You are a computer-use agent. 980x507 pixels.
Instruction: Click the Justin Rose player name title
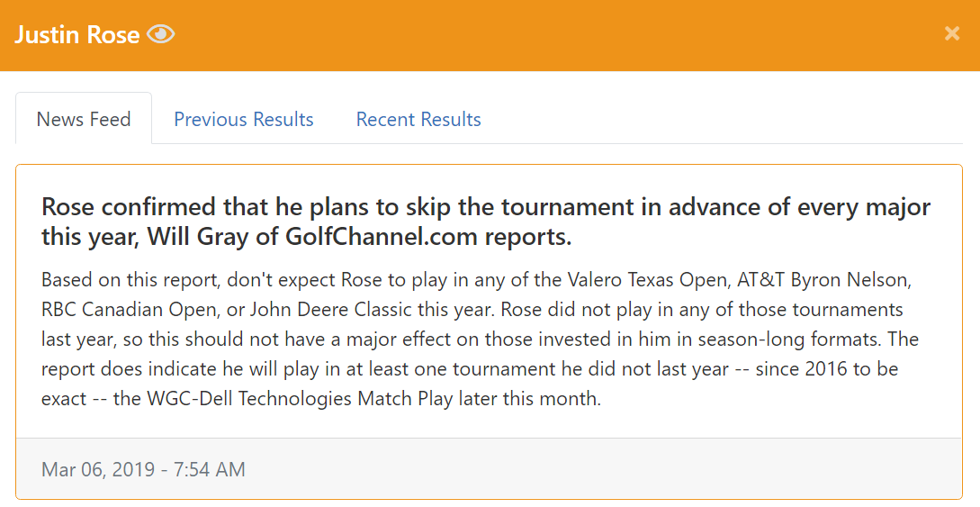[76, 34]
